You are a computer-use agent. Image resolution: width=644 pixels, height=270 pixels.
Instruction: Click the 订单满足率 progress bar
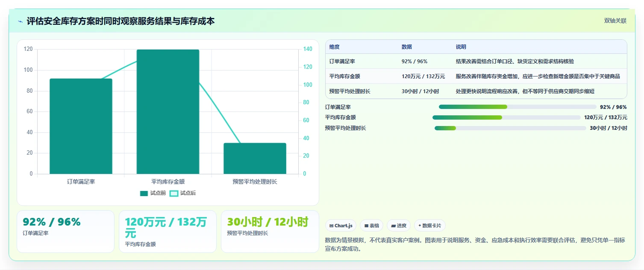[518, 107]
